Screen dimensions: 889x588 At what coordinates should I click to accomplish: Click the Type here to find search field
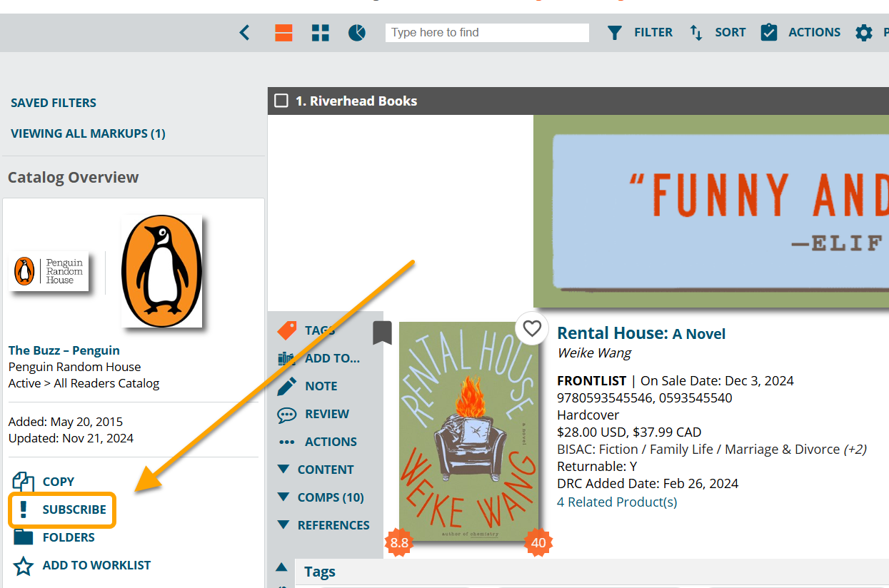(487, 32)
